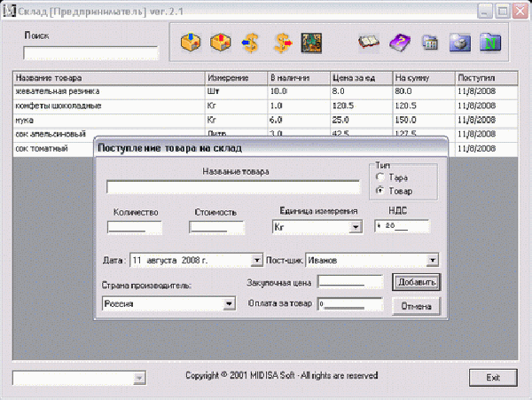Expand the Единица измерения dropdown
The height and width of the screenshot is (400, 532).
(356, 227)
